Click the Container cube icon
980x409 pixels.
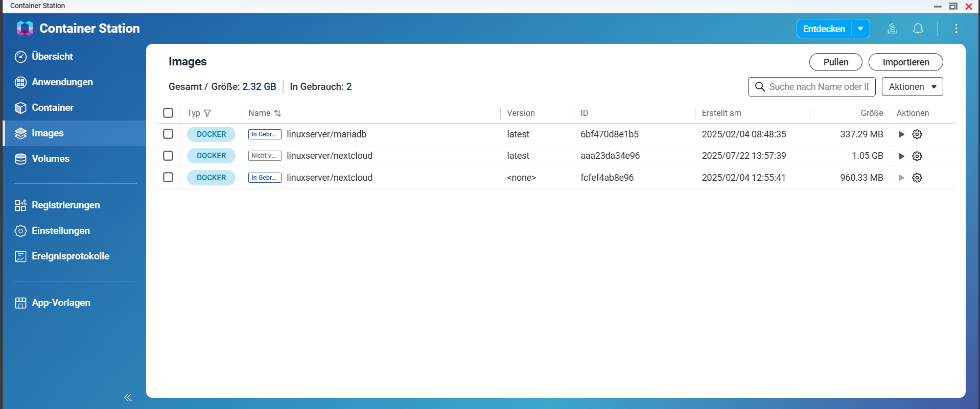(20, 108)
